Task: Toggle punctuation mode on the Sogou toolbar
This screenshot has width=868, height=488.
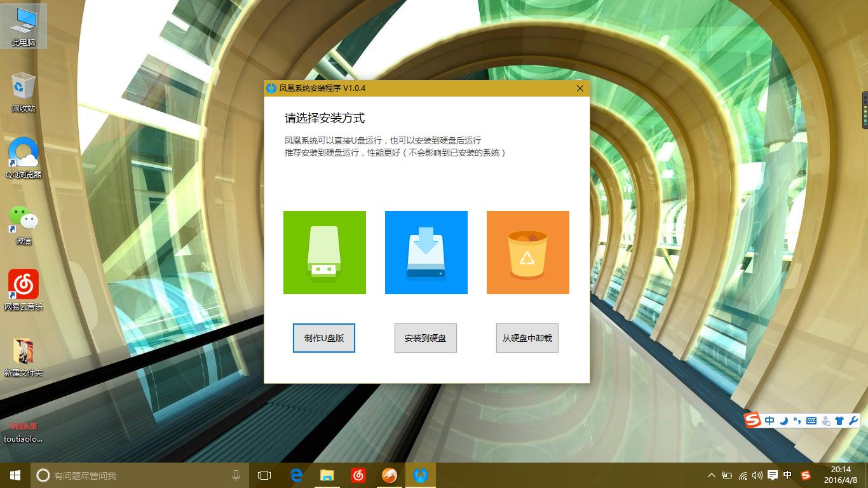Action: pos(797,421)
